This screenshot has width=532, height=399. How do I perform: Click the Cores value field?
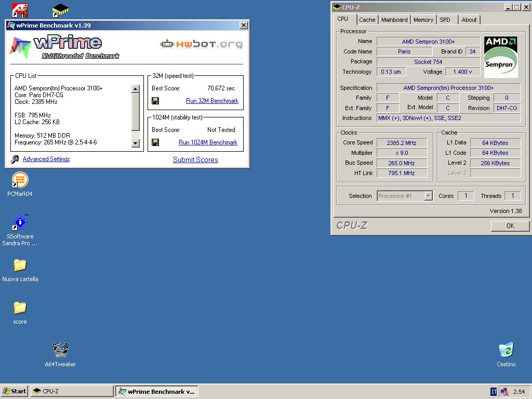[x=466, y=196]
